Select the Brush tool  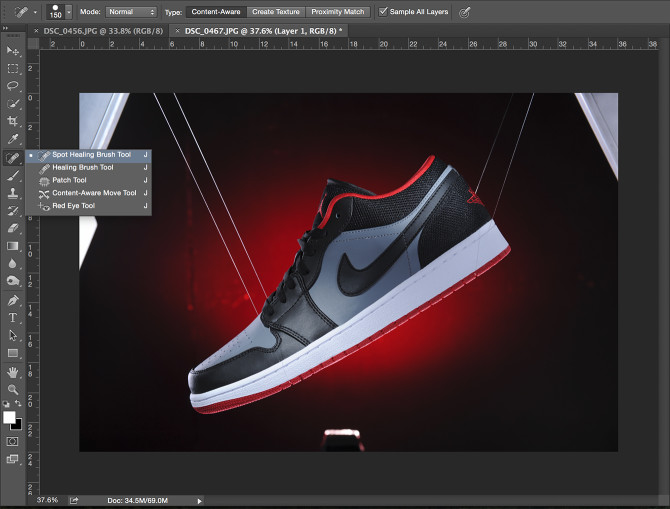coord(13,176)
